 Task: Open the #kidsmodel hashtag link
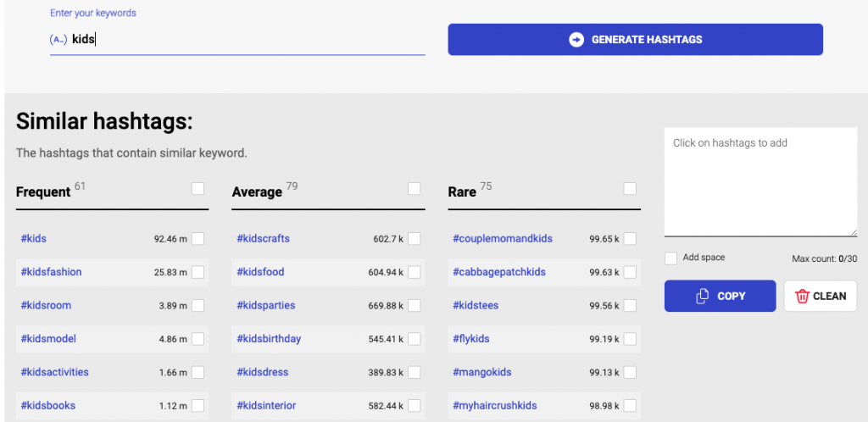click(x=48, y=338)
